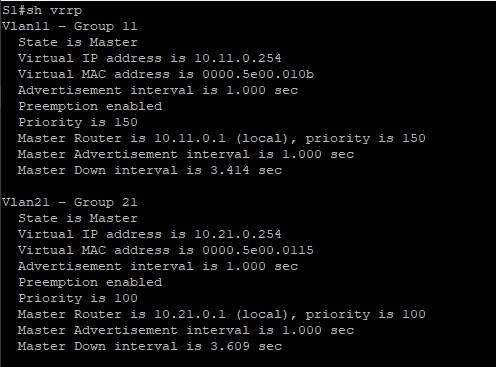This screenshot has width=496, height=367.
Task: Click the 'Vlan21 - Group 21' heading line
Action: tap(70, 202)
